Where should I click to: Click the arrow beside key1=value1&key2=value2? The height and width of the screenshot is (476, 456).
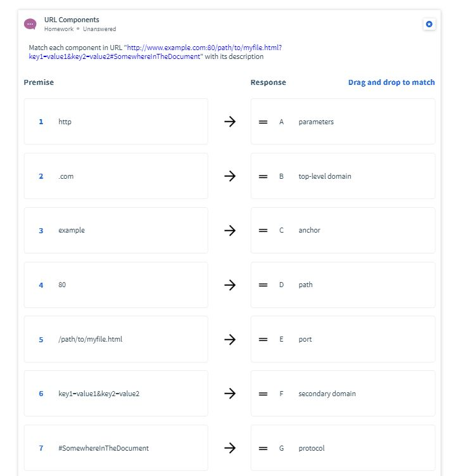230,394
